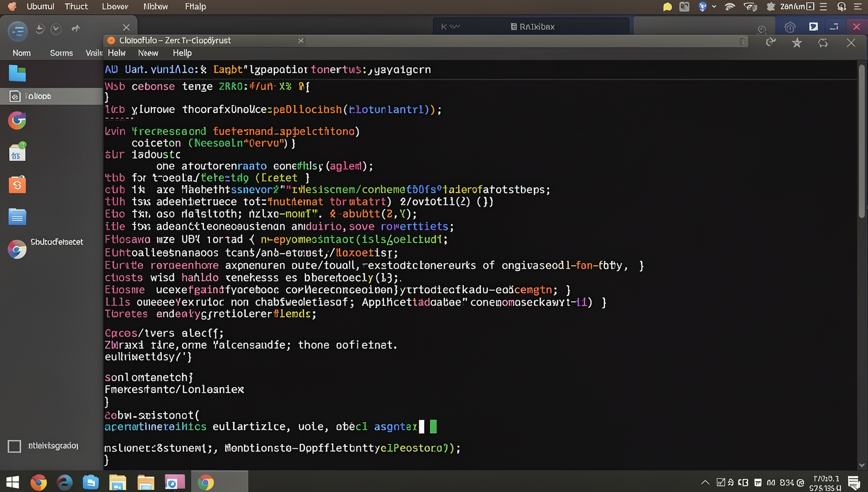Open the 'Uburtul' application menu

[x=40, y=7]
